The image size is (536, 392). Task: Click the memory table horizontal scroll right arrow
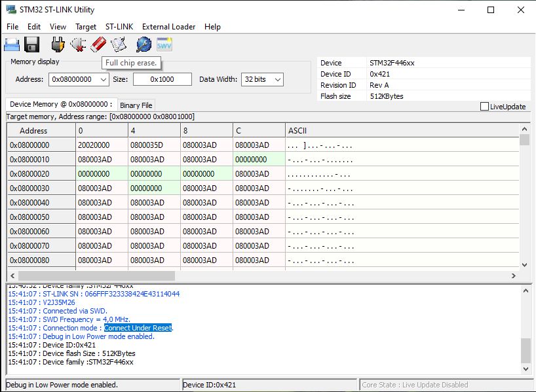point(514,276)
